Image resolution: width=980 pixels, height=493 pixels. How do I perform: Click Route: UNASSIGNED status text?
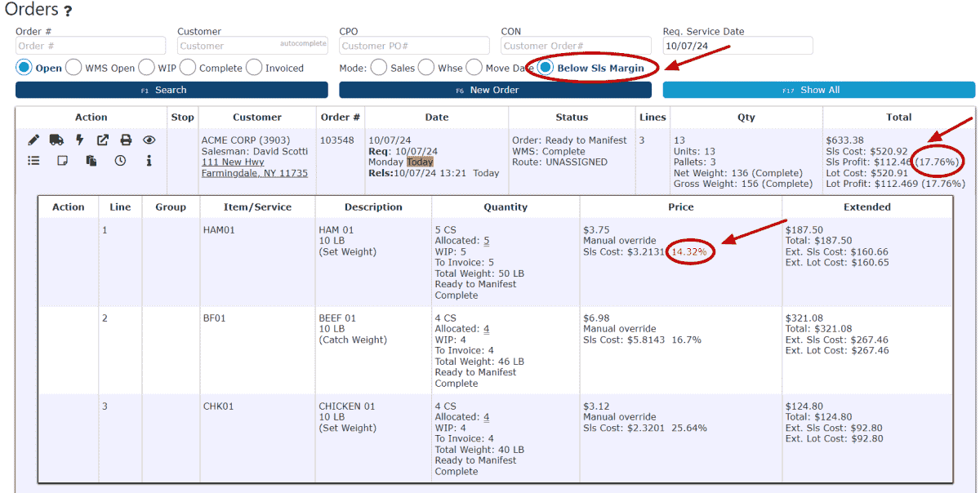559,162
